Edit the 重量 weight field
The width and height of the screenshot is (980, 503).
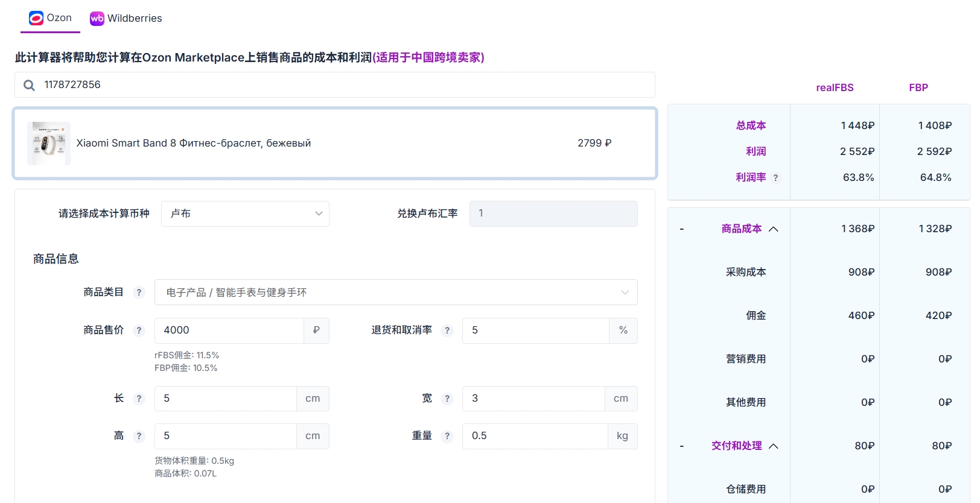coord(535,436)
